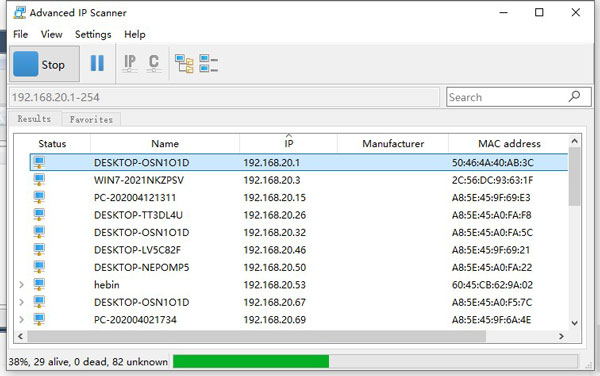
Task: Click the magnifier icon in Search box
Action: 574,96
